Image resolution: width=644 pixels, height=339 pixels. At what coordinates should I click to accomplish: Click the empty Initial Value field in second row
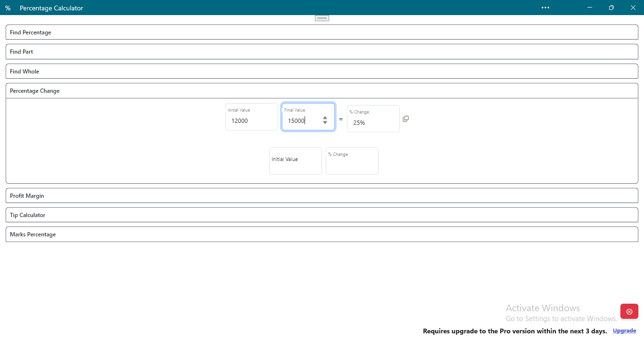[296, 161]
